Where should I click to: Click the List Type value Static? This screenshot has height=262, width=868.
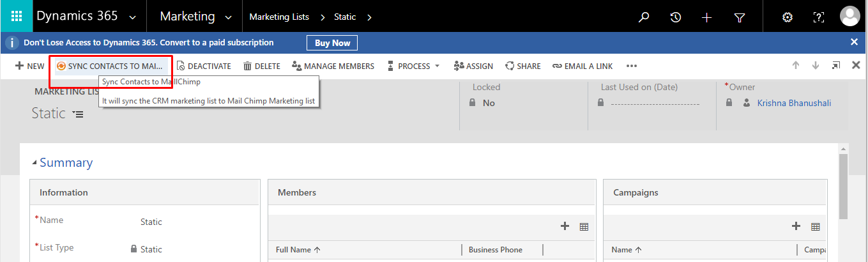tap(151, 249)
